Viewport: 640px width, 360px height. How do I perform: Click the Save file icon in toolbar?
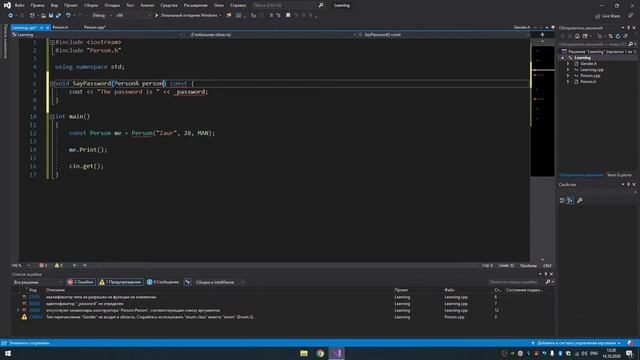point(51,15)
